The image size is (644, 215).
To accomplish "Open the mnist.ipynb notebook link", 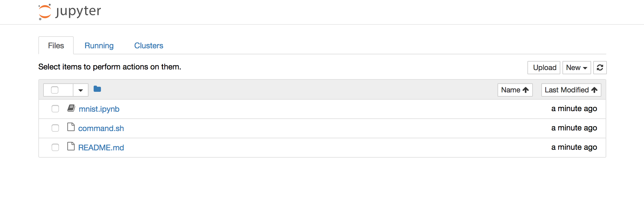I will point(99,109).
